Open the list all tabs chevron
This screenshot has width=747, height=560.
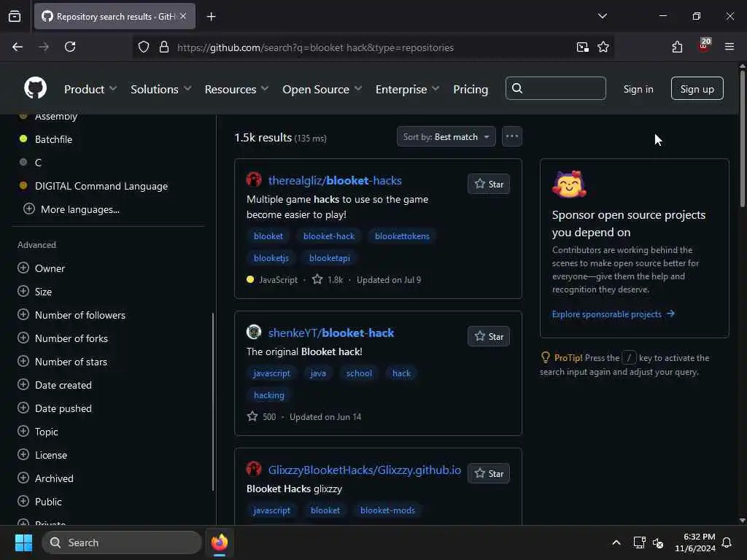[602, 16]
